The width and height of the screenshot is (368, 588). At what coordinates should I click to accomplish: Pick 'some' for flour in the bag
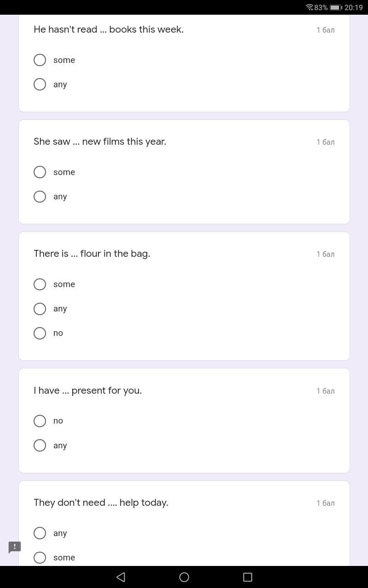click(x=40, y=284)
